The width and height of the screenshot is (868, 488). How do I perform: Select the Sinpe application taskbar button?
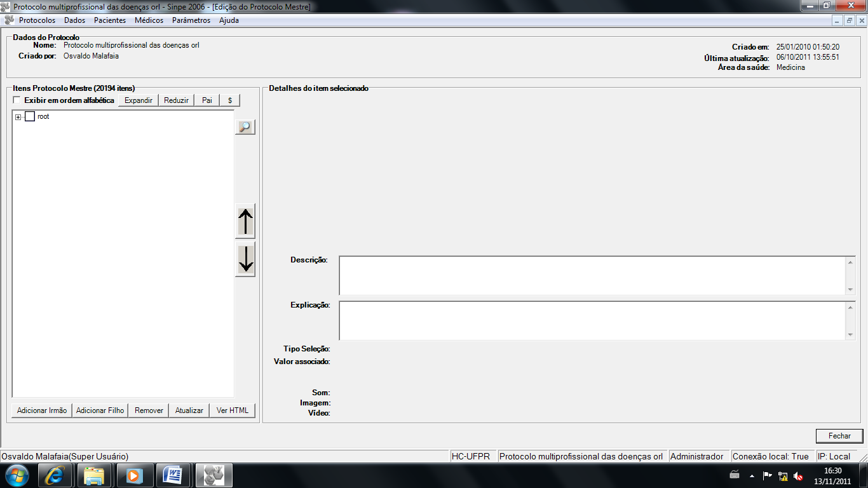pyautogui.click(x=214, y=475)
